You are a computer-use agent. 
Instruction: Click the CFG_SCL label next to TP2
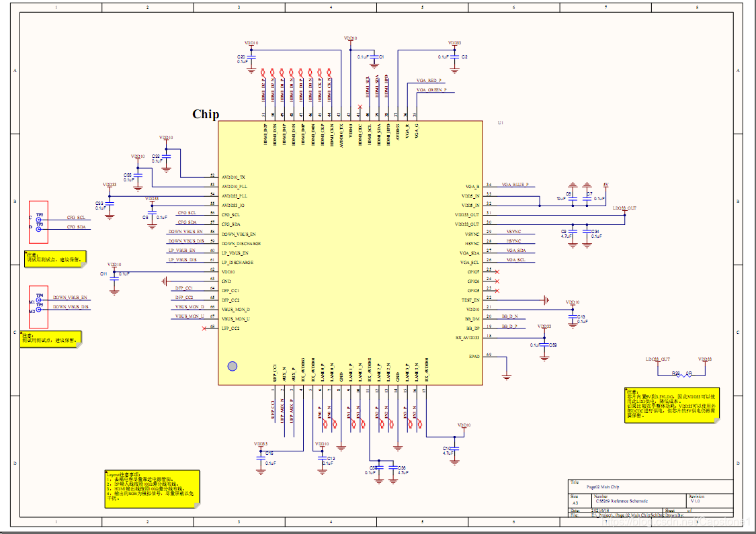pyautogui.click(x=76, y=218)
